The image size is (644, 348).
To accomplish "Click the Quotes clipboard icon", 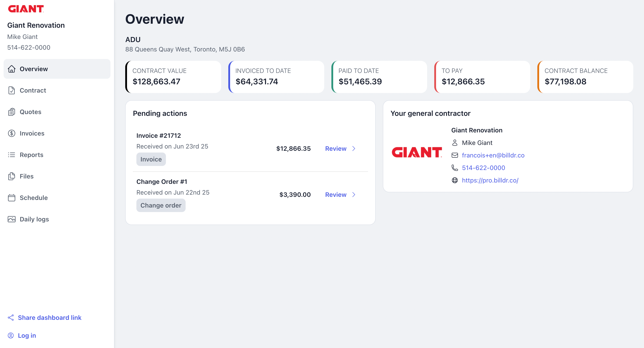I will [11, 112].
